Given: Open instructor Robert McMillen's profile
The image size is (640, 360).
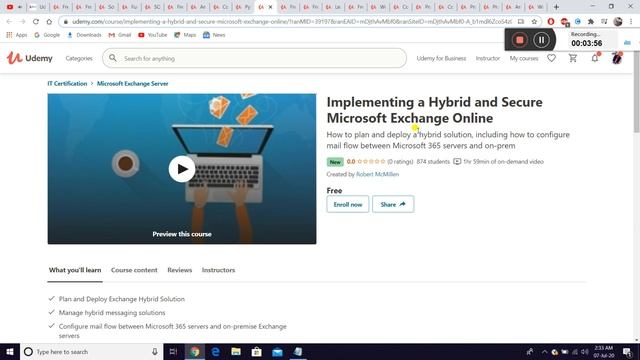Looking at the screenshot, I should click(378, 174).
